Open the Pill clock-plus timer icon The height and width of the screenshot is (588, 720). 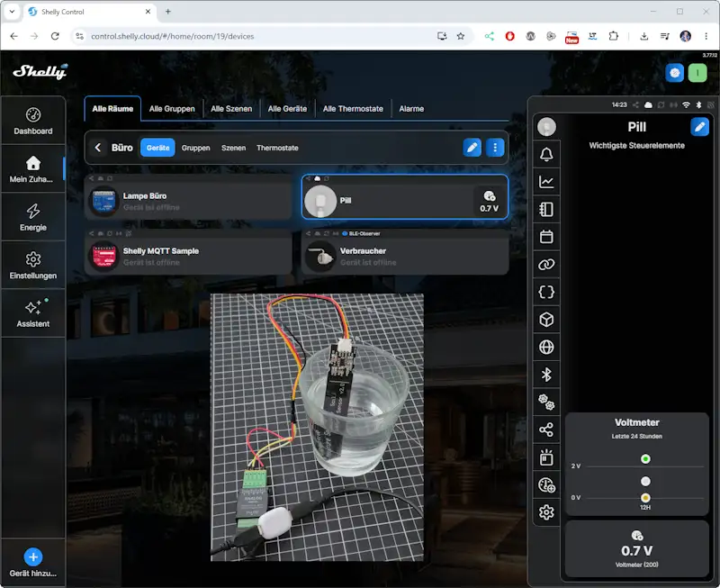546,485
